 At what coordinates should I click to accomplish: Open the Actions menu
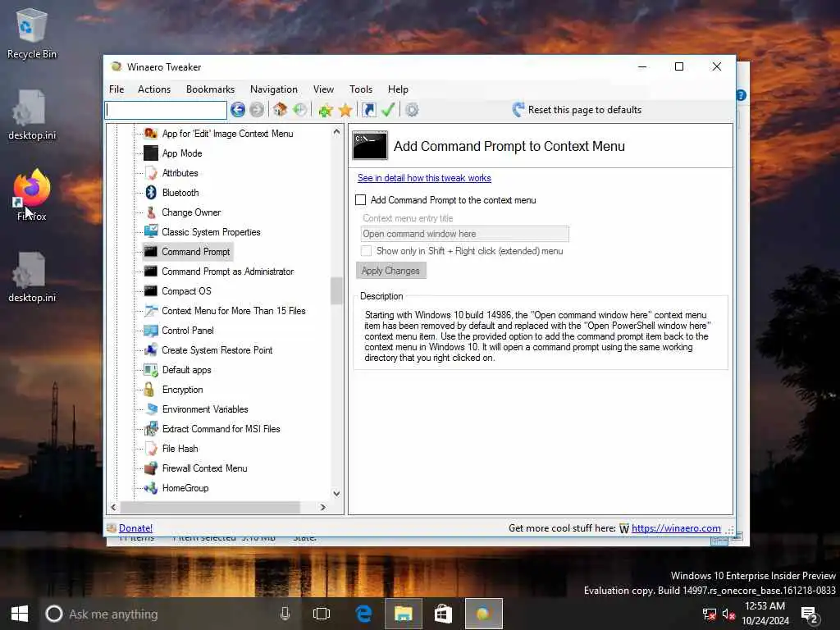[154, 89]
